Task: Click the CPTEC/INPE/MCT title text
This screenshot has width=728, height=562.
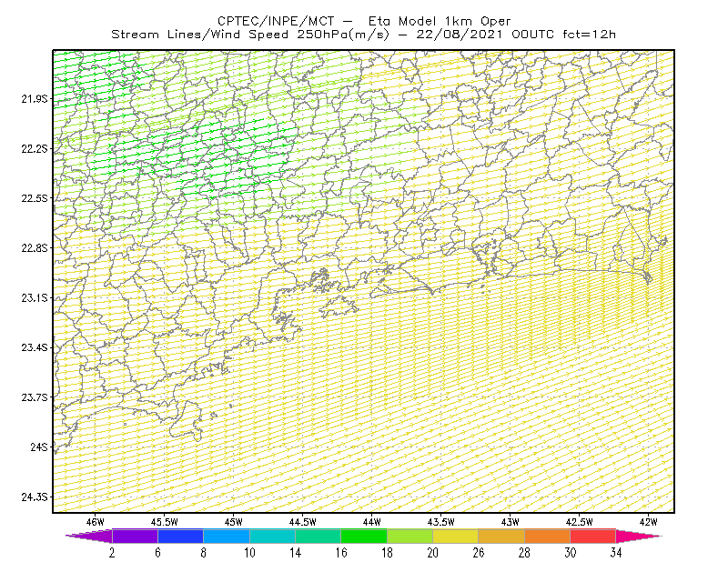Action: (276, 21)
